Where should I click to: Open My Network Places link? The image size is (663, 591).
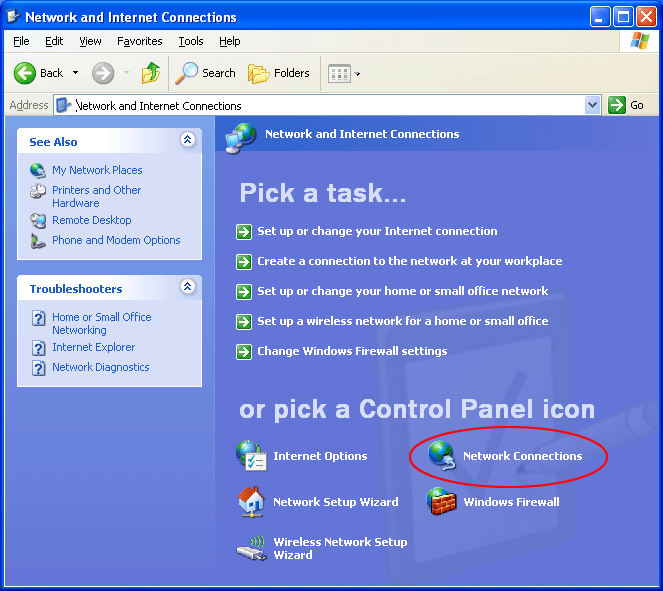97,170
